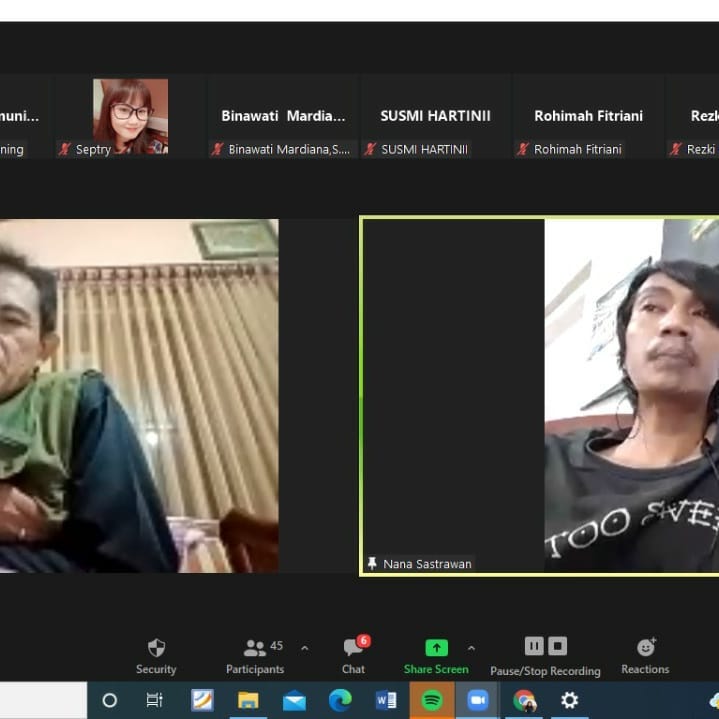Open the Chat panel with unread messages
The width and height of the screenshot is (719, 719).
[353, 655]
